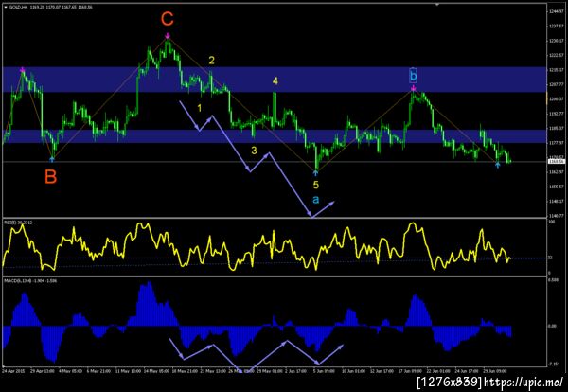Click the RSI level 32 axis label

tap(550, 258)
